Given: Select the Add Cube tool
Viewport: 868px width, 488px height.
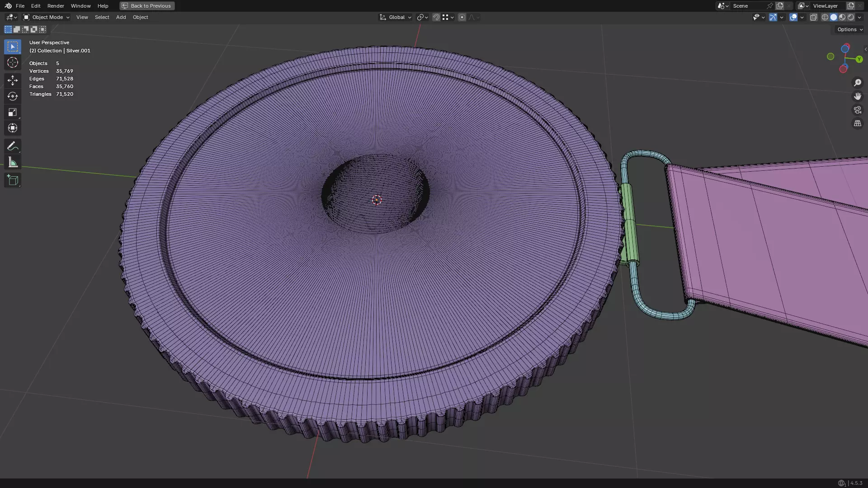Looking at the screenshot, I should 13,180.
